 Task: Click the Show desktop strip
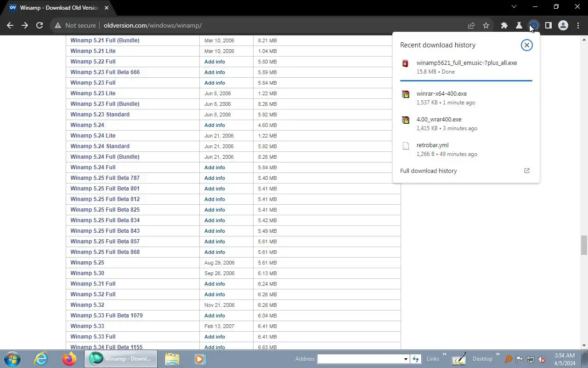click(585, 359)
